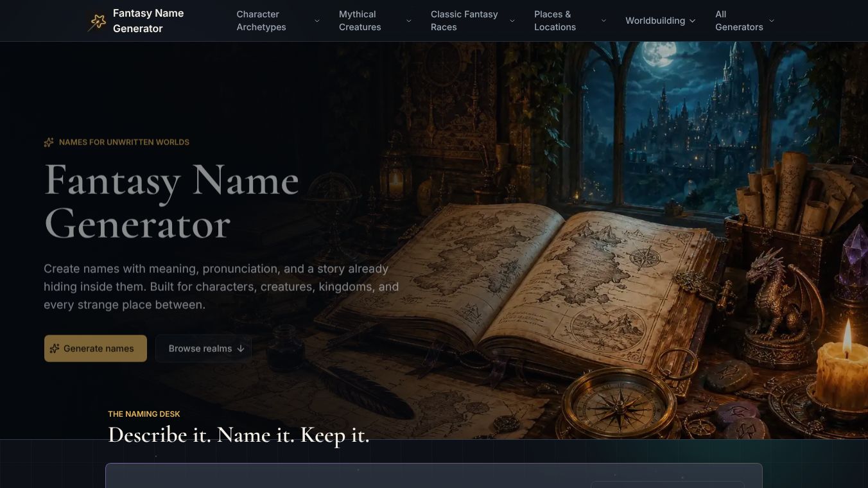868x488 pixels.
Task: Expand the Classic Fantasy Races chevron
Action: (512, 21)
